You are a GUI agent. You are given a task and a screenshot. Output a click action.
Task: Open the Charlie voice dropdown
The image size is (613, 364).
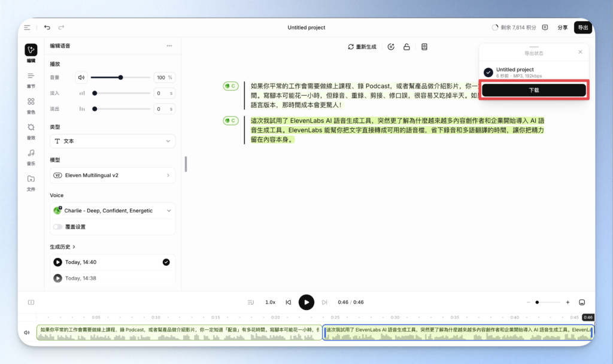coord(113,211)
